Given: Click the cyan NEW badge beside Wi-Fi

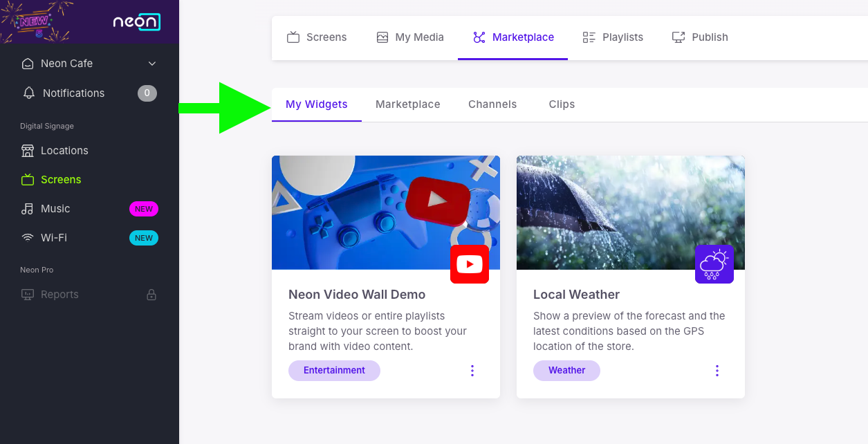Looking at the screenshot, I should (144, 238).
